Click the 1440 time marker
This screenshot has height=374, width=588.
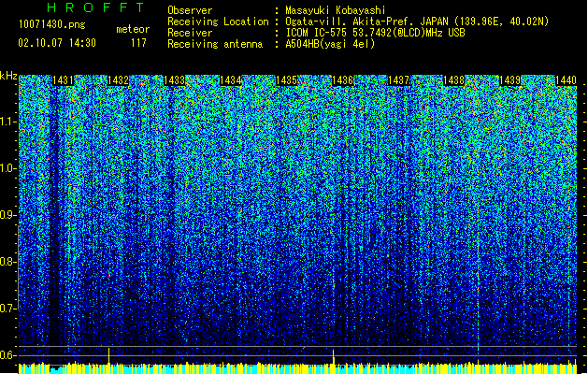tap(566, 80)
